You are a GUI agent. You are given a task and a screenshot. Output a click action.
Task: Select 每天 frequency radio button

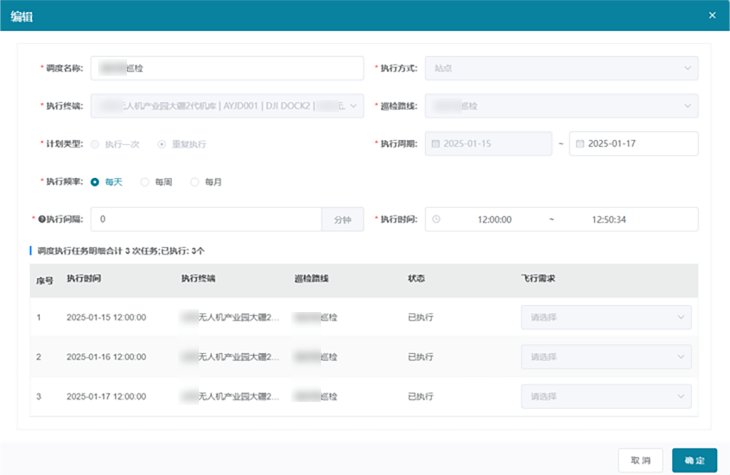coord(95,182)
